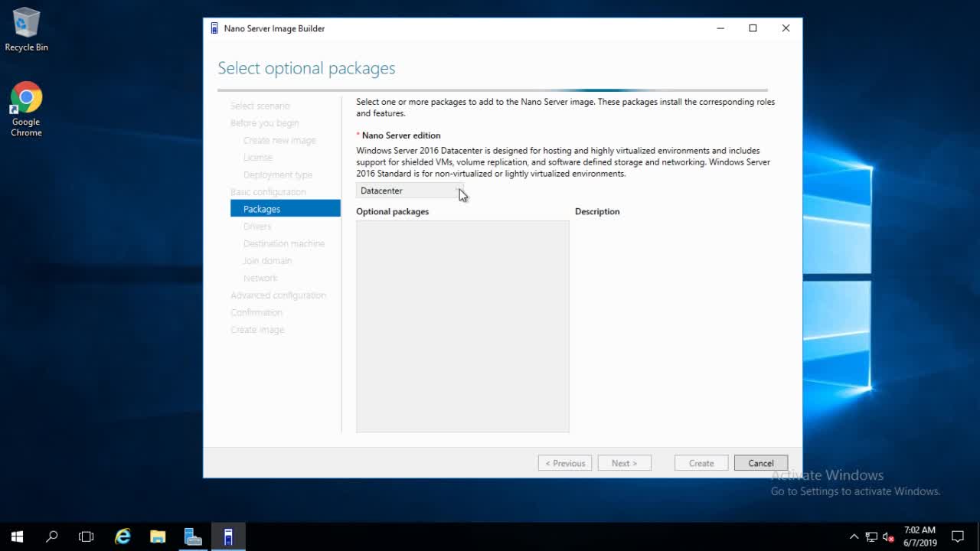Click the Nano Server edition label
The height and width of the screenshot is (551, 980).
point(401,135)
